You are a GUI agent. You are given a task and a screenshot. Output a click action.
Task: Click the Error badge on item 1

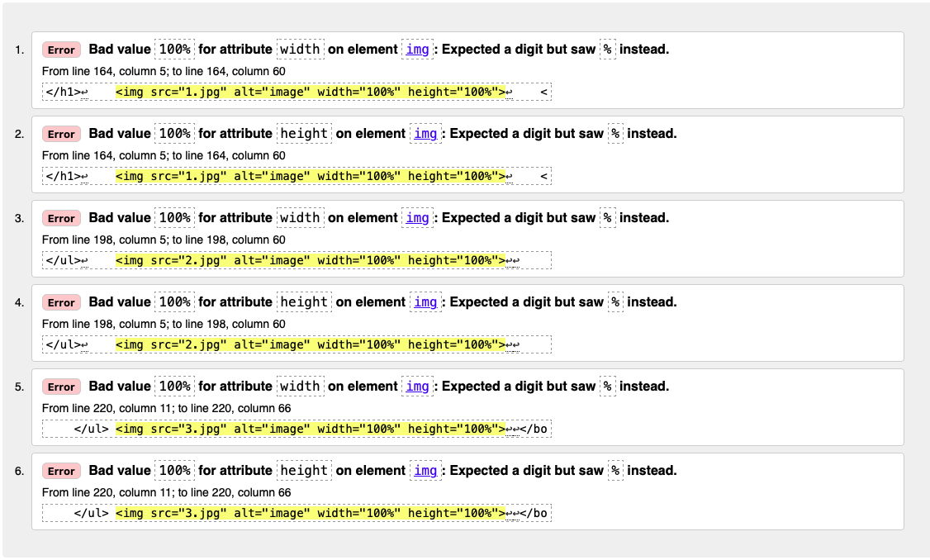pyautogui.click(x=61, y=50)
